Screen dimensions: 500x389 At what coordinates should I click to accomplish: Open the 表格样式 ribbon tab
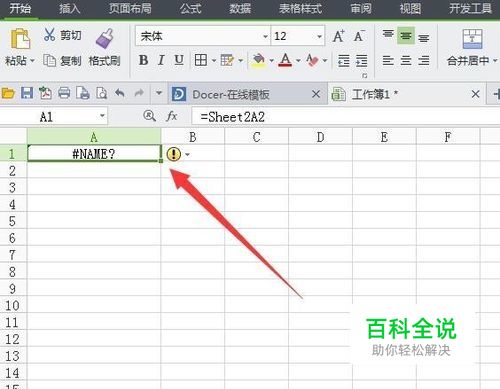point(301,9)
